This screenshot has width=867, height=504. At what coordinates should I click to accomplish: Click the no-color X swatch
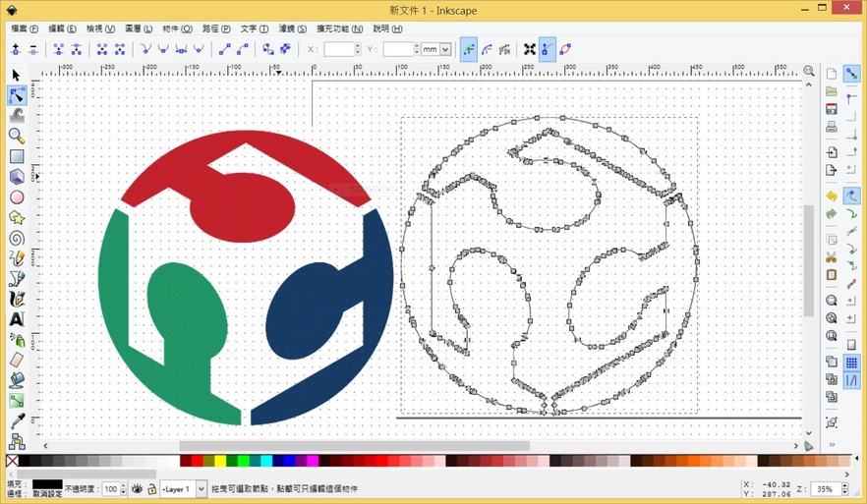click(x=12, y=461)
